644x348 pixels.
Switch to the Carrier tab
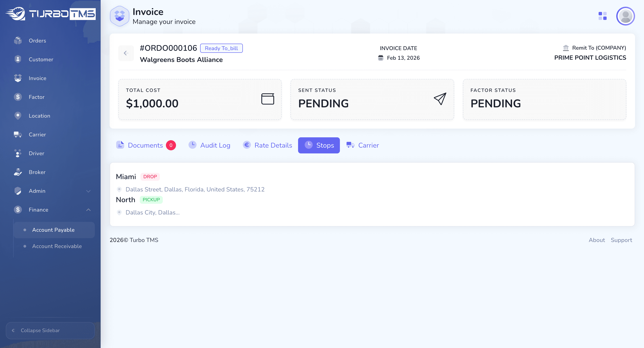click(362, 145)
